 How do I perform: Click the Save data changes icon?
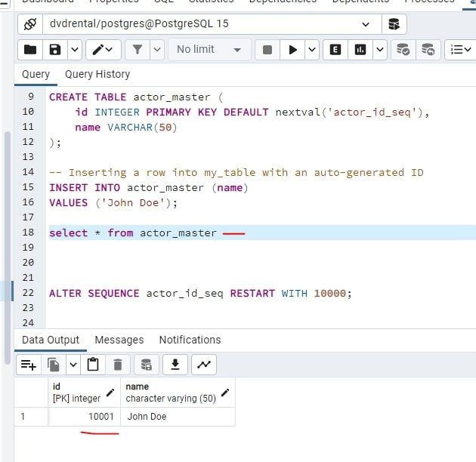[x=147, y=365]
